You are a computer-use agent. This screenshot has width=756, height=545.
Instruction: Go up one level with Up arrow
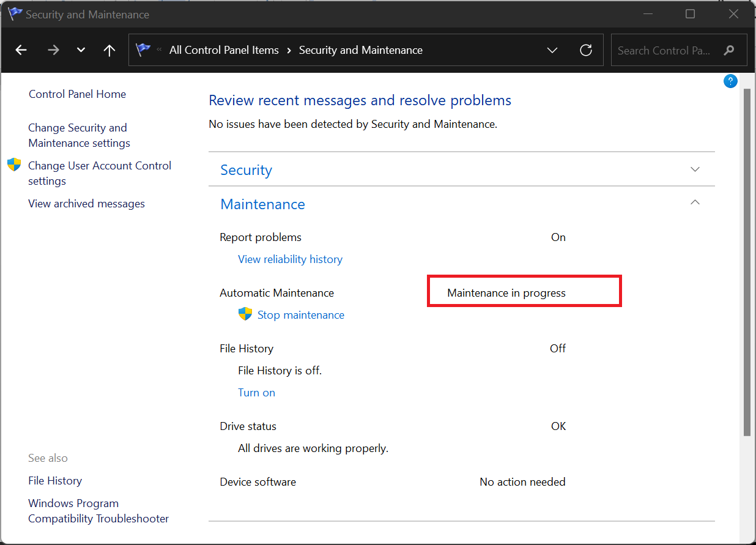109,50
